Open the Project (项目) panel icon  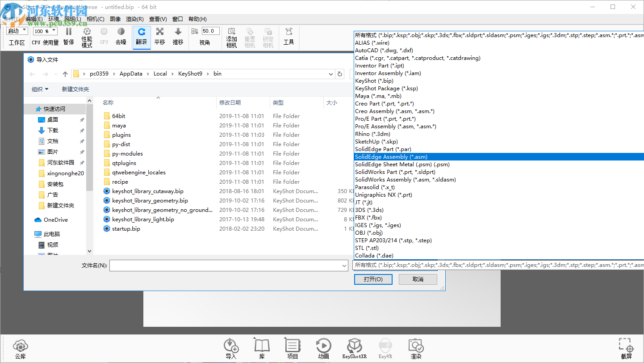[x=293, y=347]
